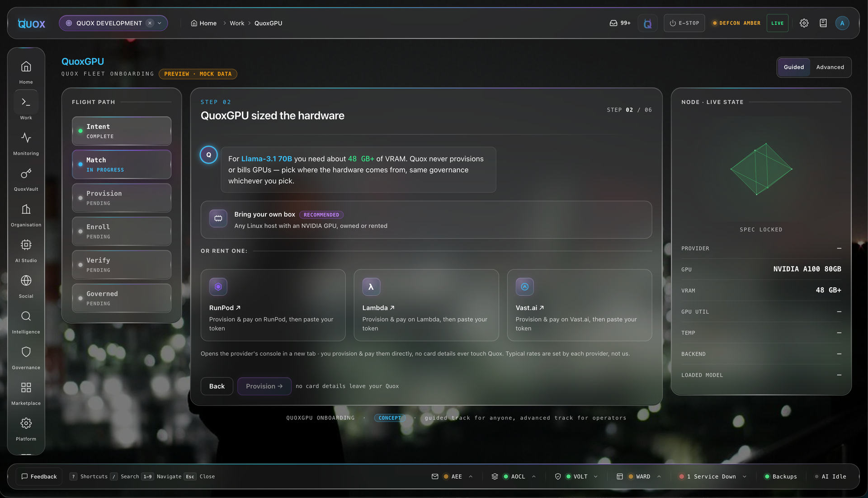The width and height of the screenshot is (868, 498).
Task: Open Intelligence search icon
Action: tap(26, 316)
